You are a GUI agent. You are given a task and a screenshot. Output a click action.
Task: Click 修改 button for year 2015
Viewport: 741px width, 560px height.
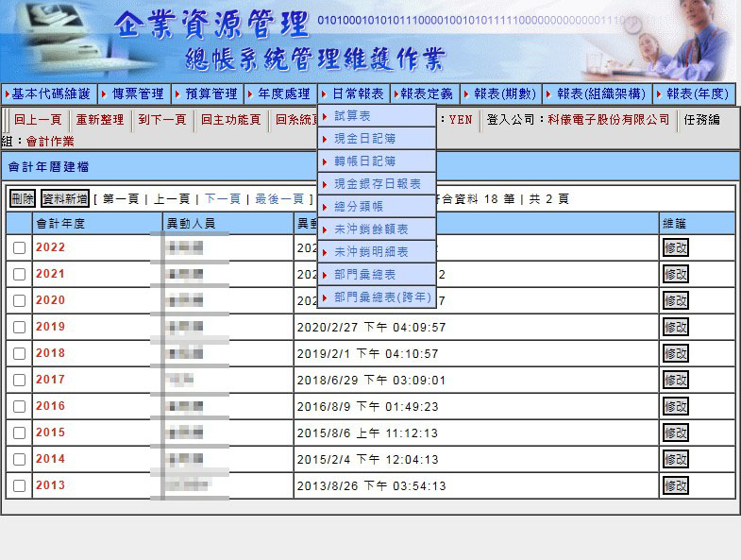point(675,433)
